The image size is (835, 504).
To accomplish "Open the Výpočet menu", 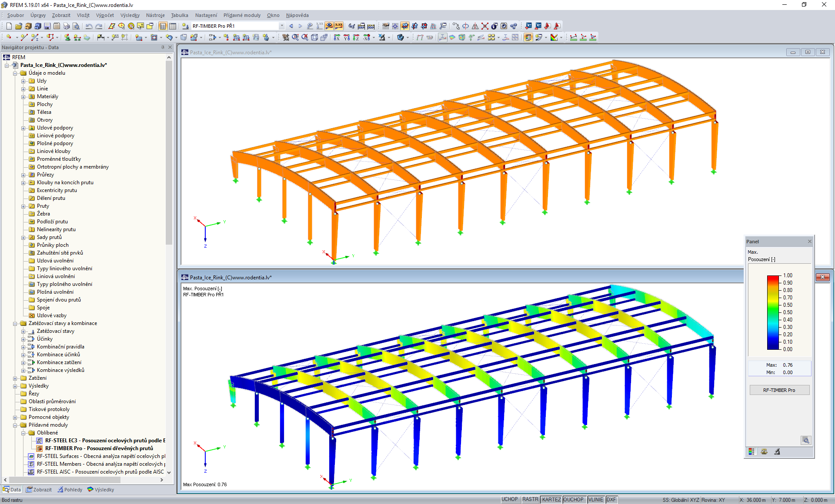I will (104, 15).
